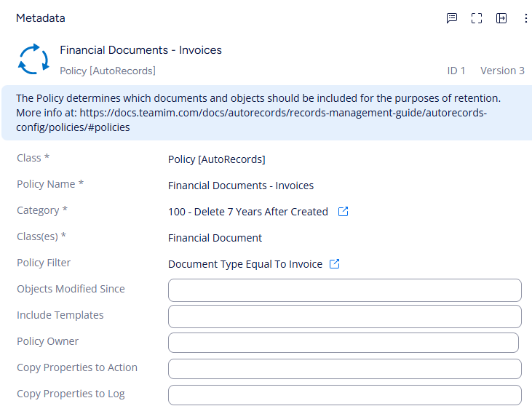The height and width of the screenshot is (414, 532).
Task: Click the Policy Name value text
Action: (x=240, y=186)
